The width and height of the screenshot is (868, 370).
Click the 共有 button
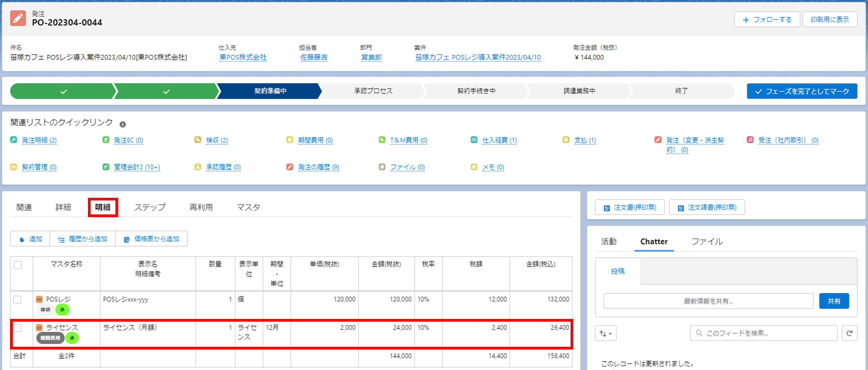pyautogui.click(x=834, y=301)
